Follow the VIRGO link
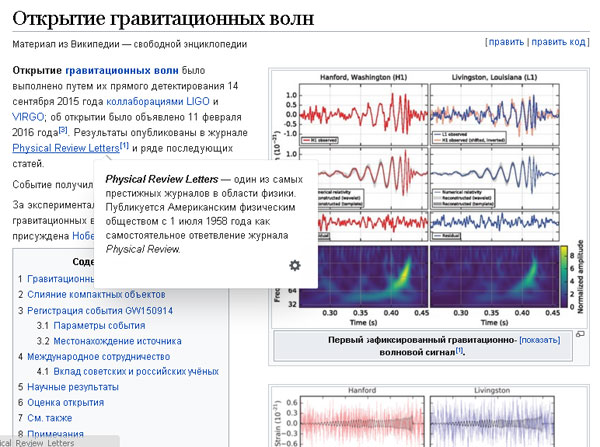 28,117
